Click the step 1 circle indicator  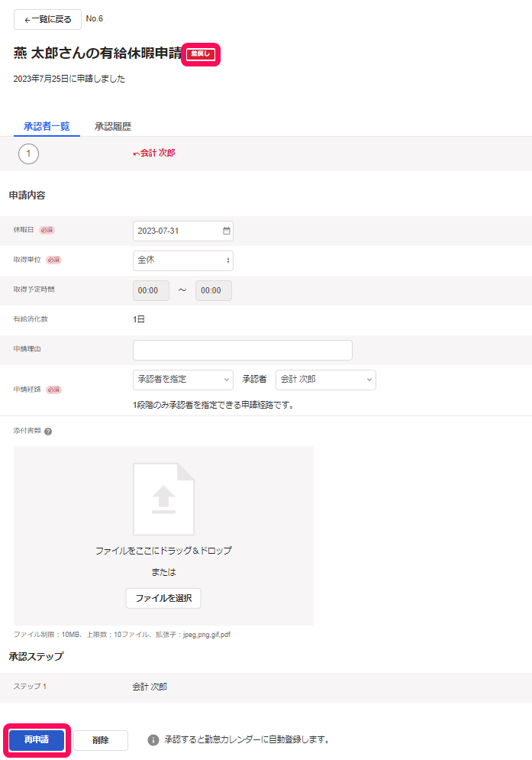point(28,154)
